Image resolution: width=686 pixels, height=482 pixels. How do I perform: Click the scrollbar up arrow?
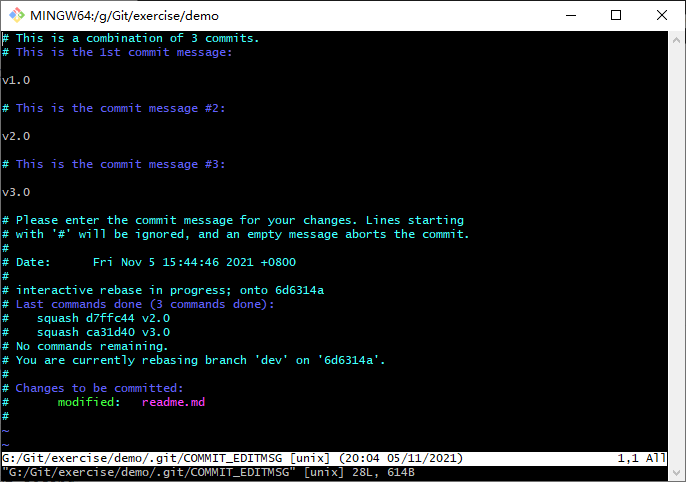coord(676,40)
